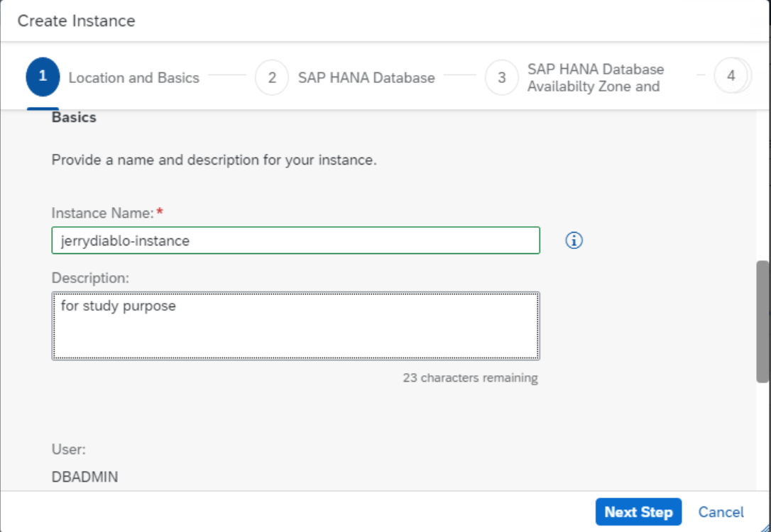Viewport: 771px width, 532px height.
Task: Click the dialog resize grip at bottom-right corner
Action: click(765, 526)
